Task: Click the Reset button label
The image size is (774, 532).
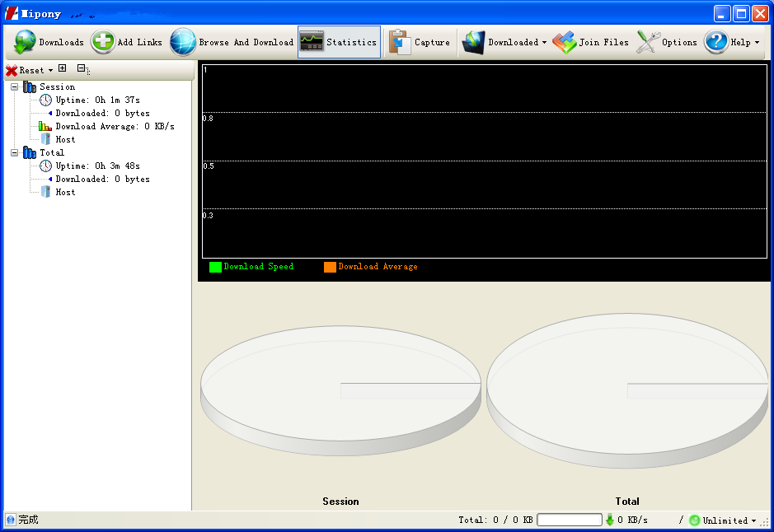Action: (31, 71)
